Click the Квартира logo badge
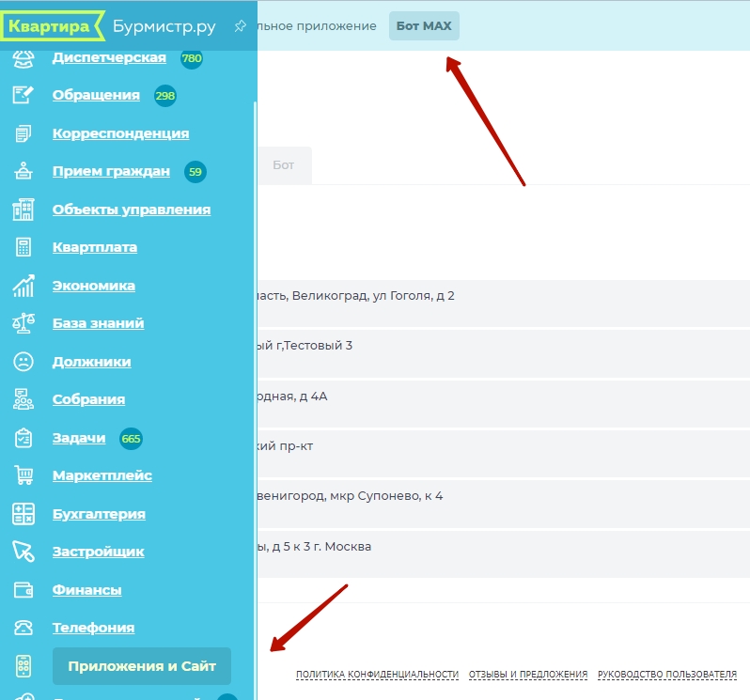 point(50,26)
